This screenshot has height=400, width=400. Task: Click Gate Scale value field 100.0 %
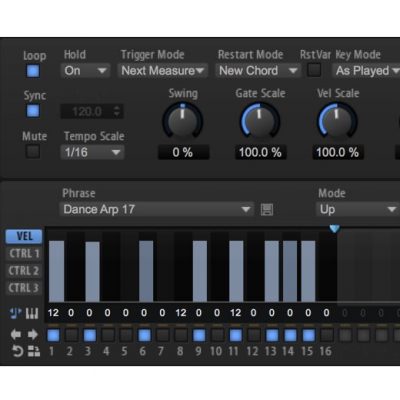point(260,153)
